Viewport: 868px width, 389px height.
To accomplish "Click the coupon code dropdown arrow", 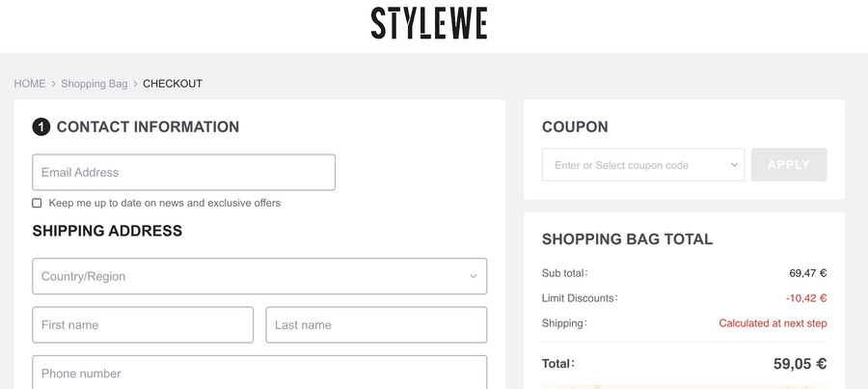I will pyautogui.click(x=734, y=165).
